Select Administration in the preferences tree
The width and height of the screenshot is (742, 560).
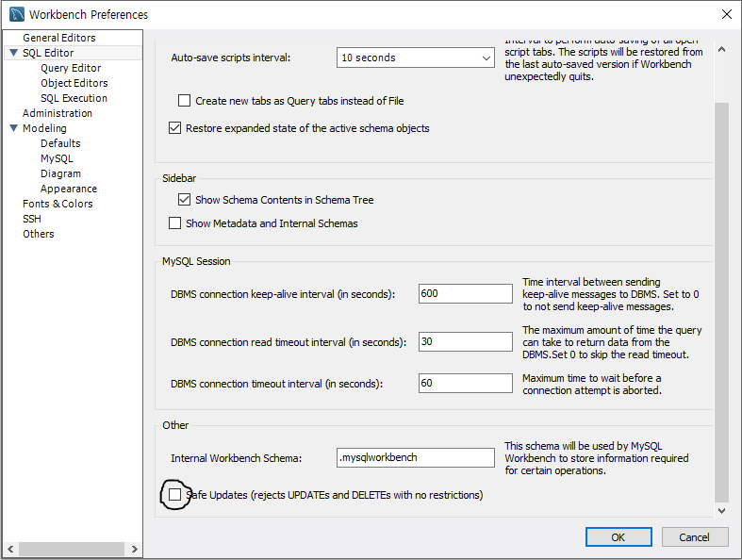[x=58, y=113]
